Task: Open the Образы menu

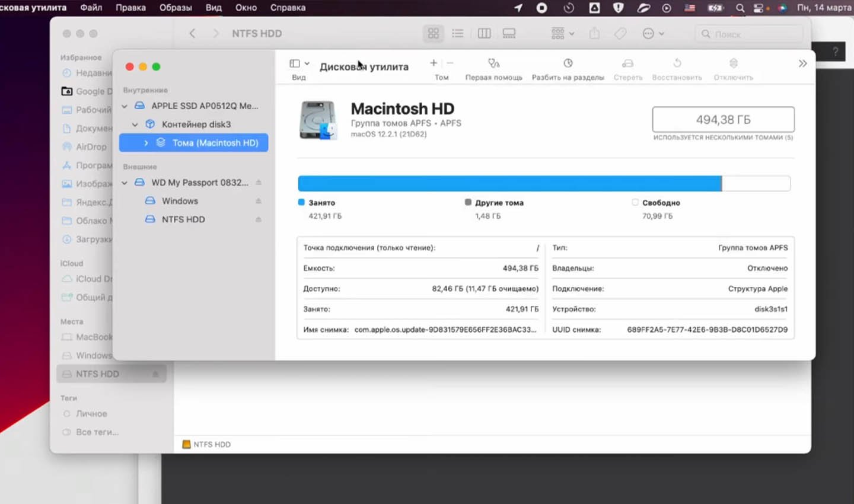Action: (x=176, y=8)
